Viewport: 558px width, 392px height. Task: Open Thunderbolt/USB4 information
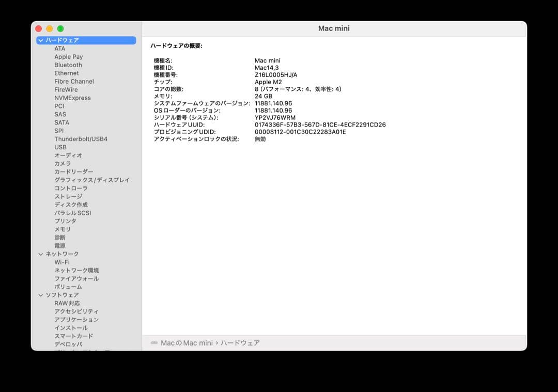[x=81, y=139]
